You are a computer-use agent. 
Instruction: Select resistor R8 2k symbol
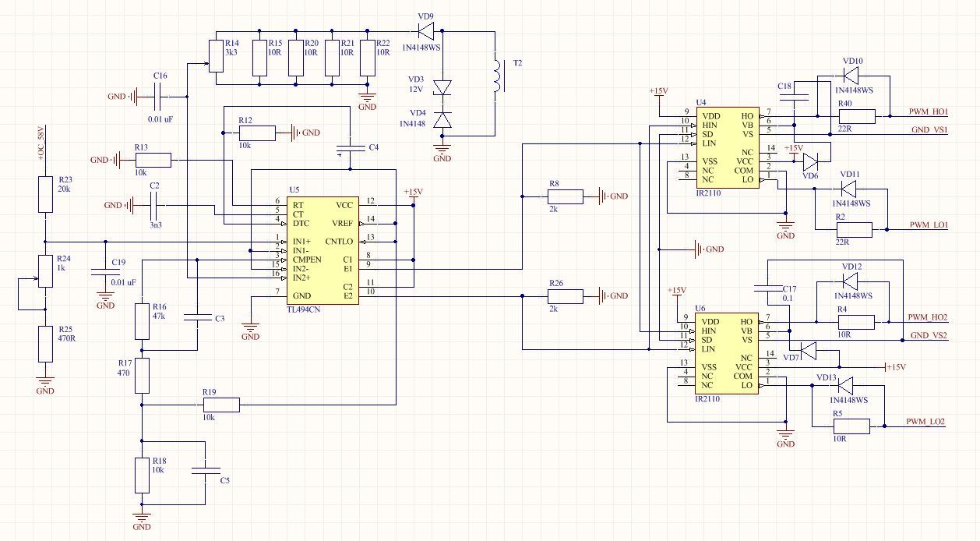[565, 196]
